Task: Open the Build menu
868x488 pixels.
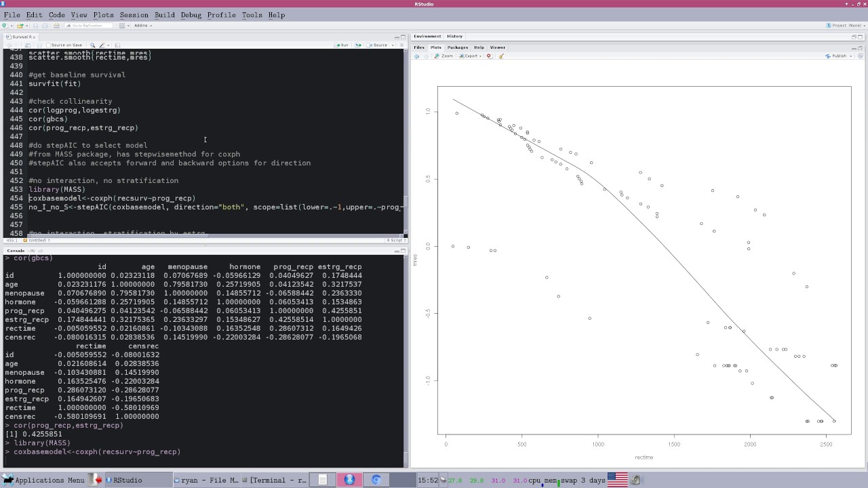Action: 164,15
